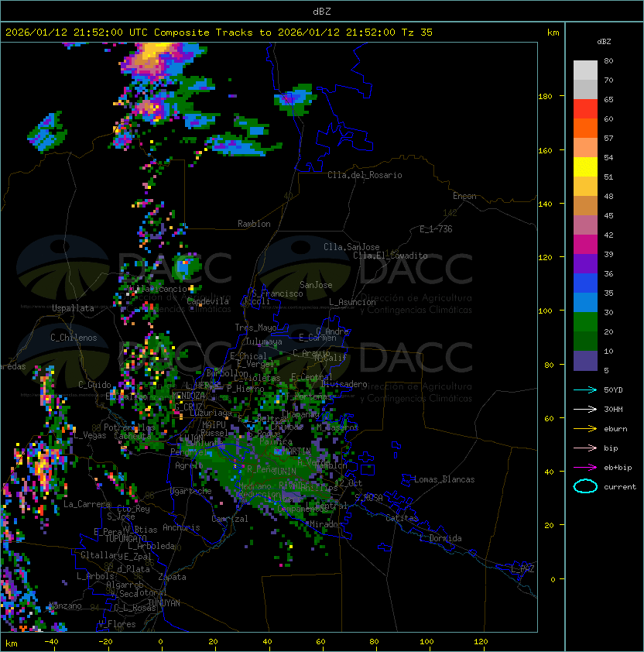Click the Uspallata place label on the map
The width and height of the screenshot is (644, 652).
pos(73,308)
